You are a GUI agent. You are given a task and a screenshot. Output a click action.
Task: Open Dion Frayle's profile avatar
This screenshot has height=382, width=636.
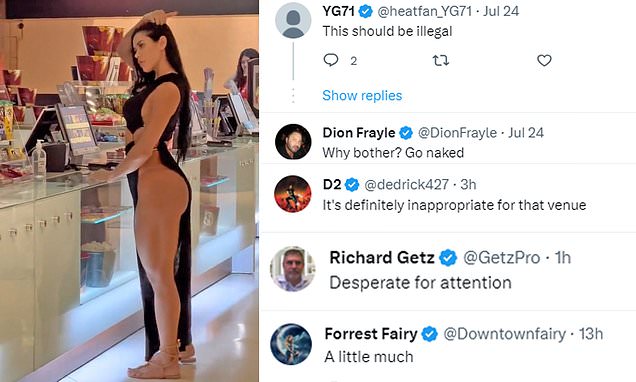[x=293, y=142]
